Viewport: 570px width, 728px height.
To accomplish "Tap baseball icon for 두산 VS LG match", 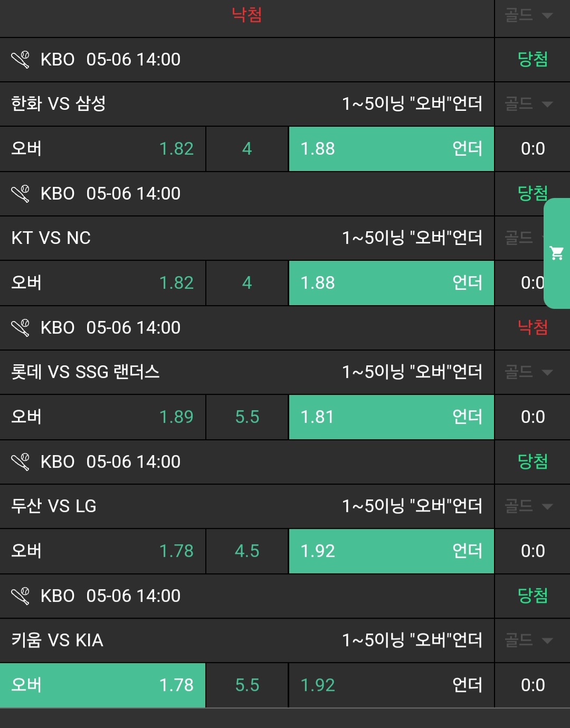I will pos(21,462).
